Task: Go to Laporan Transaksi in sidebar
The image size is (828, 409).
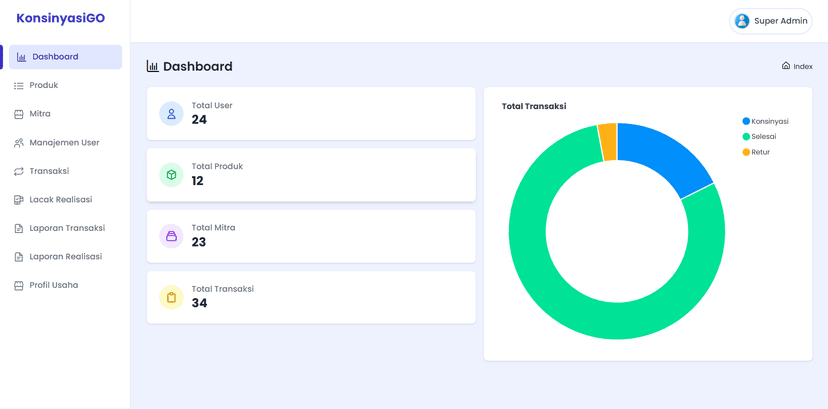Action: pos(66,228)
